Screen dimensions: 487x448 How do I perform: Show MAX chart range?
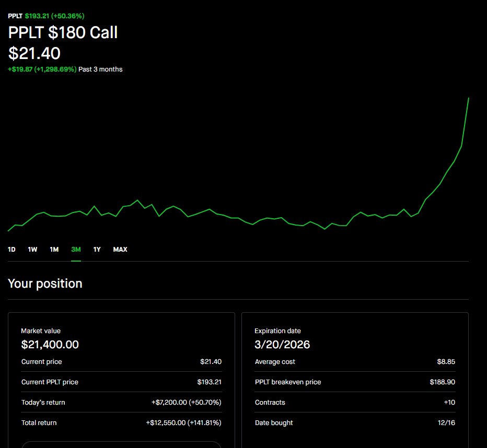[x=120, y=250]
